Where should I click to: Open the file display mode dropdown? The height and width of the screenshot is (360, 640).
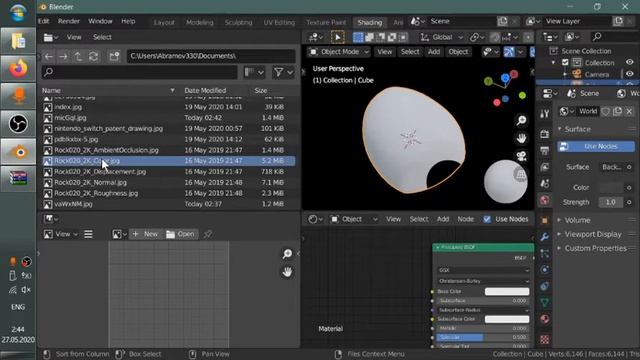pos(254,73)
